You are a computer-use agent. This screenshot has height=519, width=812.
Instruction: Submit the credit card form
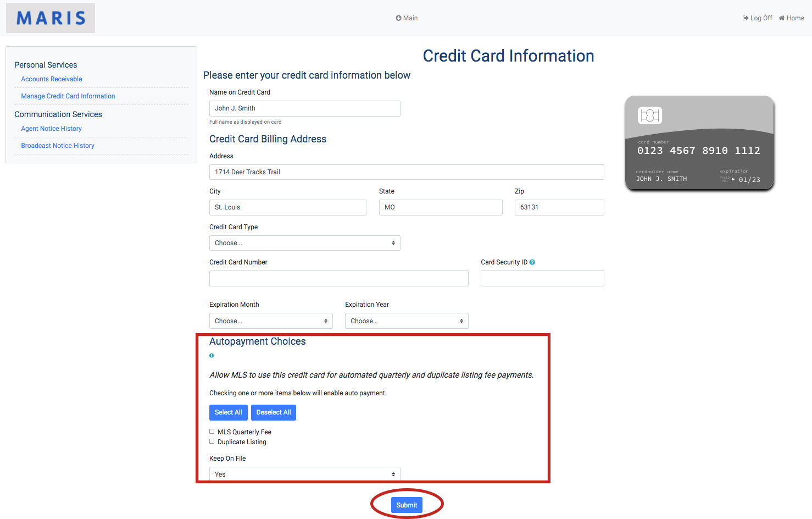tap(407, 505)
